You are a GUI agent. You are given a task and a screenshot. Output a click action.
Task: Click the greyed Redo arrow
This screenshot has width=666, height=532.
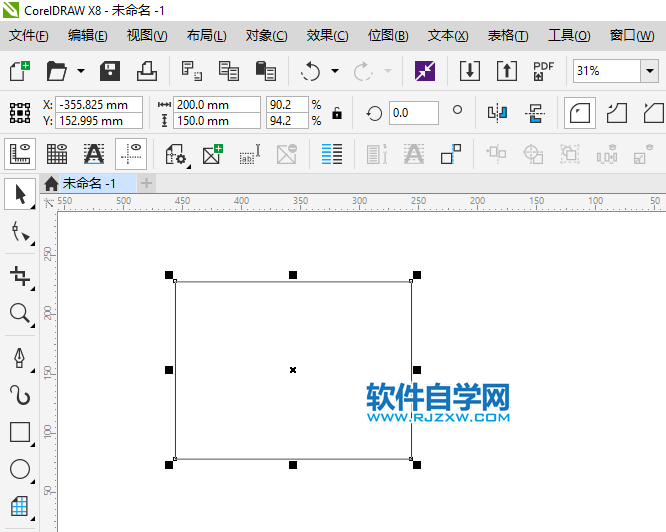coord(363,71)
